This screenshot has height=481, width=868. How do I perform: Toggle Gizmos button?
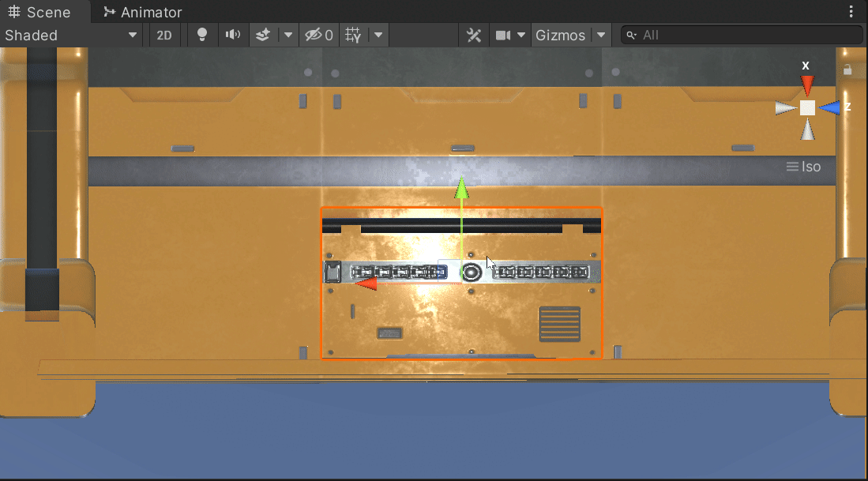(560, 36)
